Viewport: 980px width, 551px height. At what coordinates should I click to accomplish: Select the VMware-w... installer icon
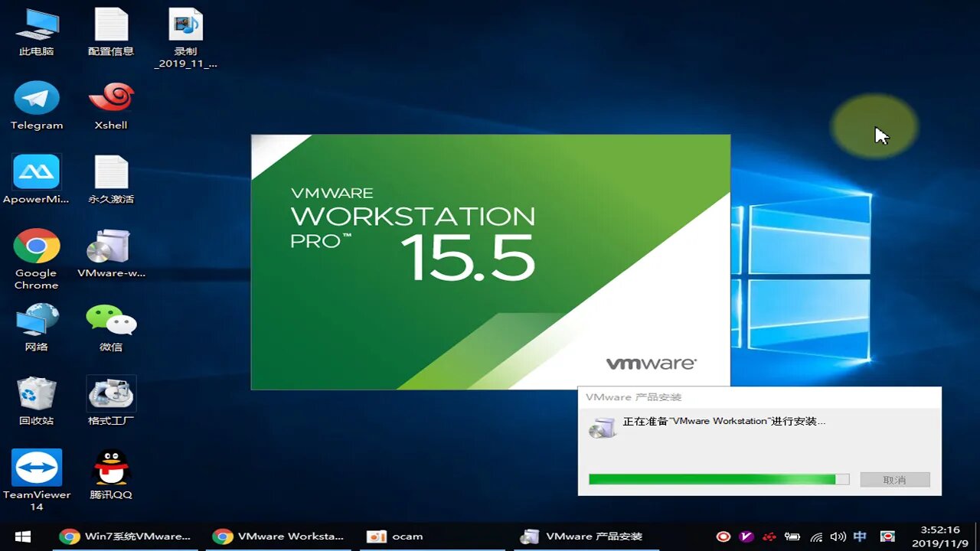pyautogui.click(x=111, y=253)
